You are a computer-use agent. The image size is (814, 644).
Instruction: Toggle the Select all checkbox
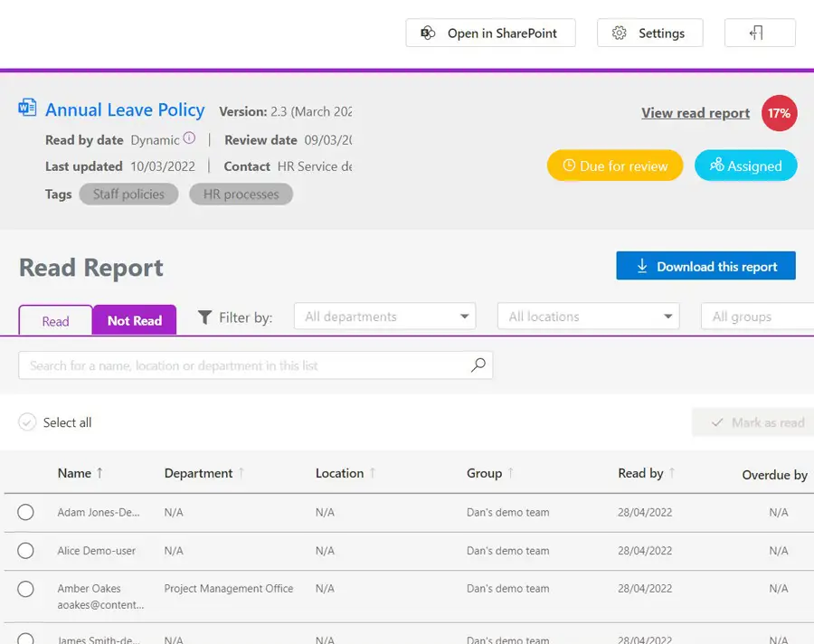27,422
